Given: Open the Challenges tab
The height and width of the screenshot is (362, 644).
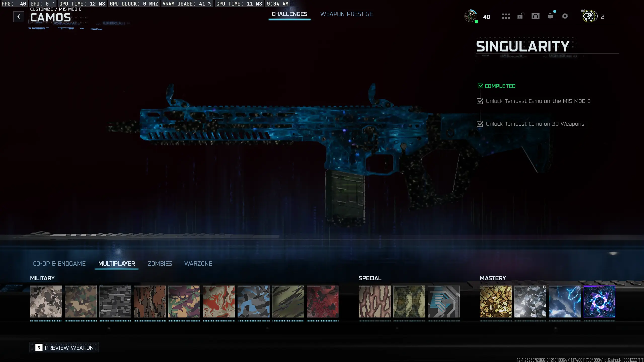Looking at the screenshot, I should coord(289,14).
